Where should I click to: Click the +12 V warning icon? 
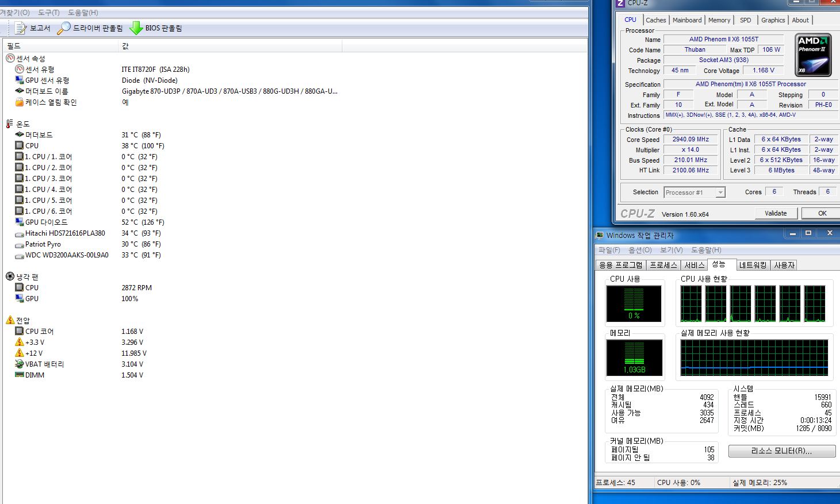click(x=20, y=353)
